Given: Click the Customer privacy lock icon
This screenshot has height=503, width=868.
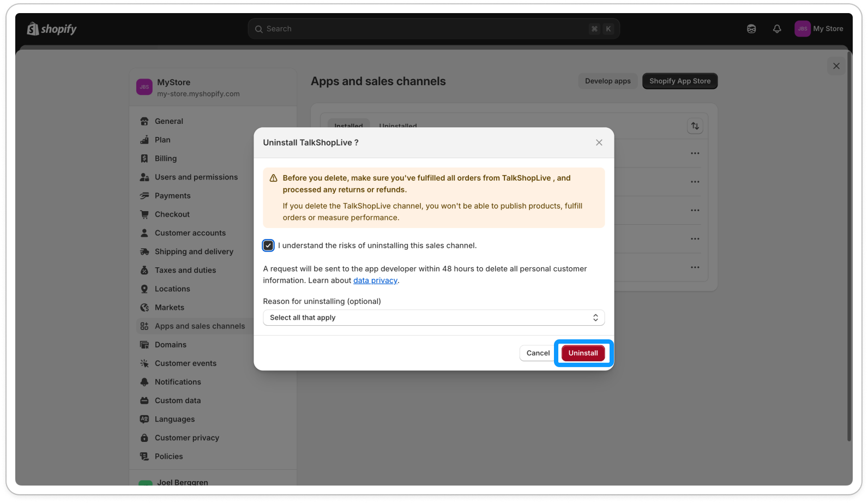Looking at the screenshot, I should [144, 438].
